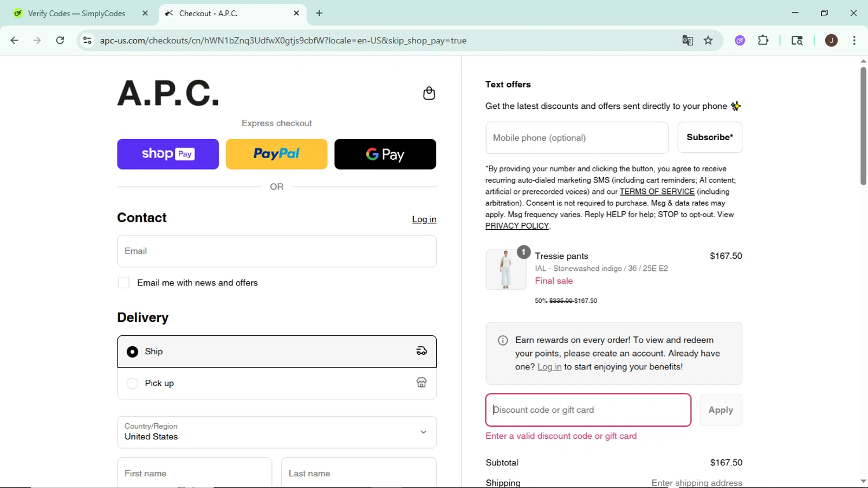
Task: View site information icon in address bar
Action: point(87,41)
